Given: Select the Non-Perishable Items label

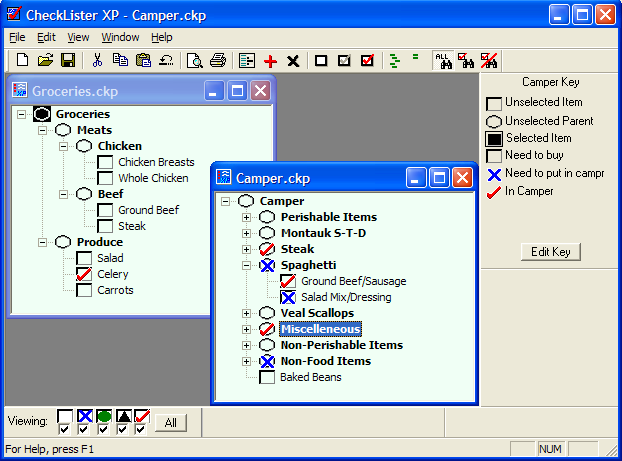Looking at the screenshot, I should pyautogui.click(x=342, y=345).
